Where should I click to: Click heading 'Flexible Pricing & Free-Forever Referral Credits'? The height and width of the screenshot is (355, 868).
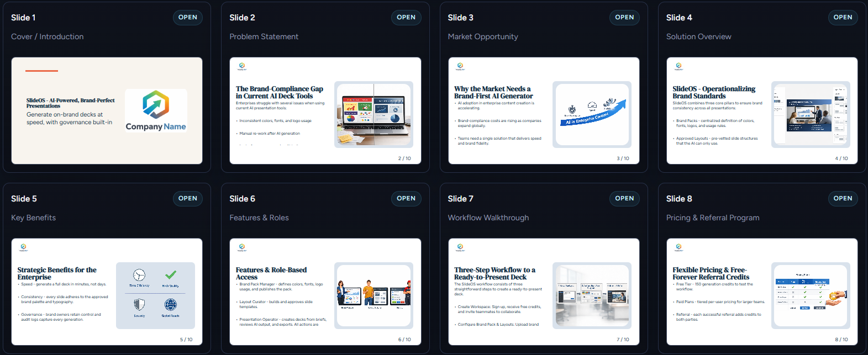coord(711,273)
